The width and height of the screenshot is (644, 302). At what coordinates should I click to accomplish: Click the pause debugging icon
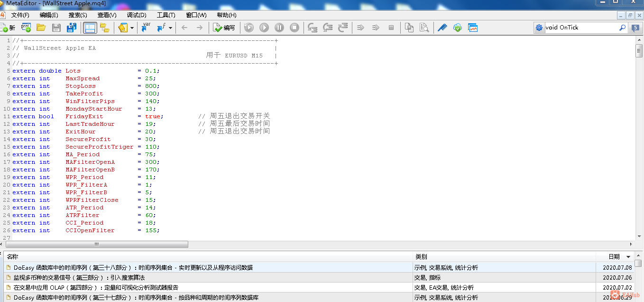point(279,28)
